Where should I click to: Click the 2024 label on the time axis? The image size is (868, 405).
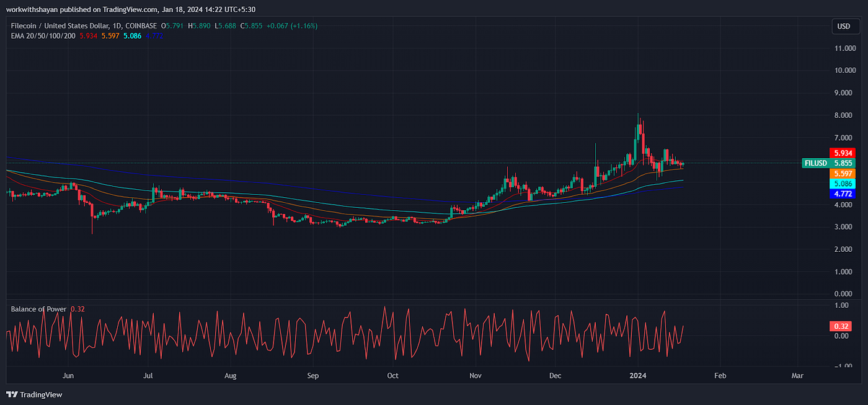click(638, 375)
